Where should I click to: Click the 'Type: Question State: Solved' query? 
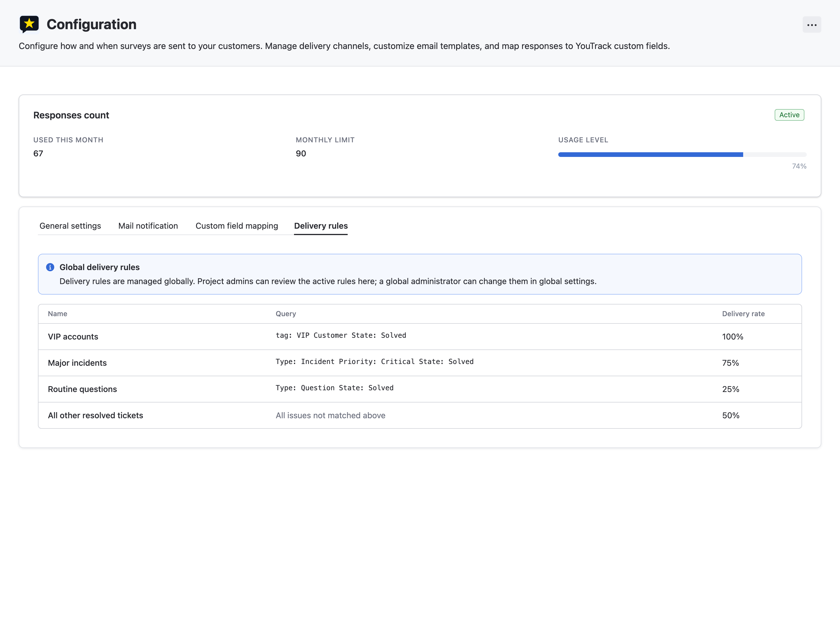point(334,388)
